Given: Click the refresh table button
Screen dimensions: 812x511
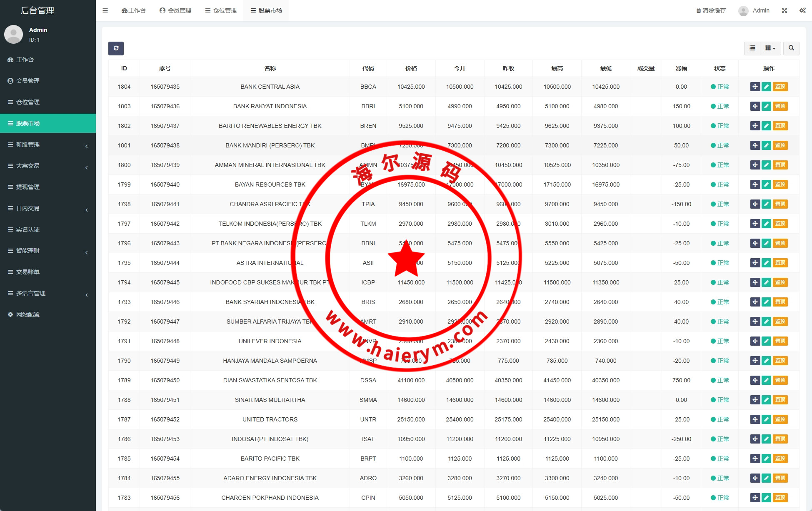Looking at the screenshot, I should [116, 48].
